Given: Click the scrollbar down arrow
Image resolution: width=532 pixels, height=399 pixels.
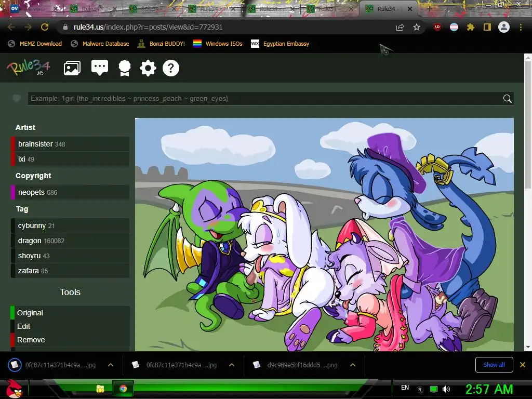Looking at the screenshot, I should pos(528,348).
